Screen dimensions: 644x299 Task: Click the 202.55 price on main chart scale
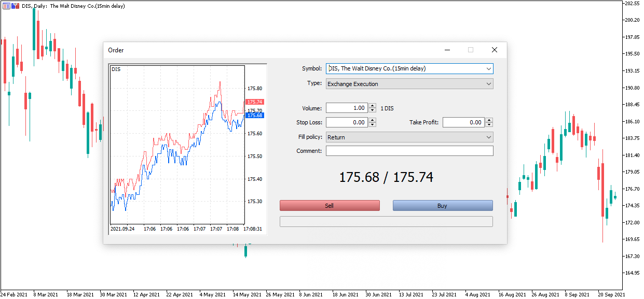(632, 3)
